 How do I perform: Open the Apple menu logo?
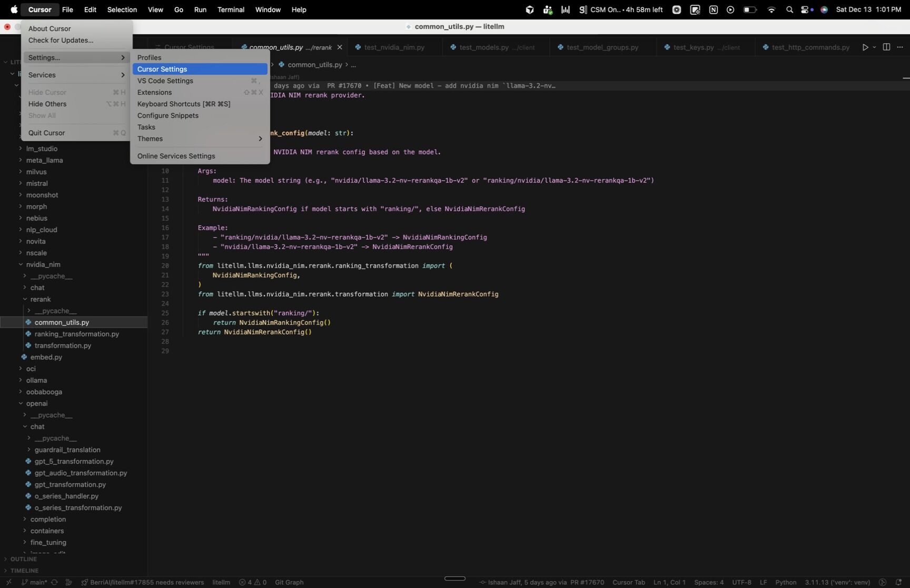(x=14, y=9)
